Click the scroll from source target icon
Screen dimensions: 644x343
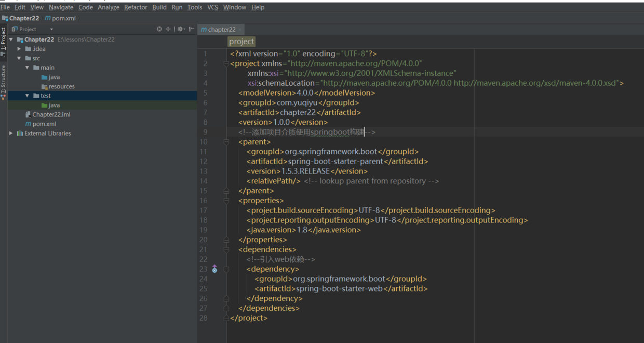click(x=159, y=29)
